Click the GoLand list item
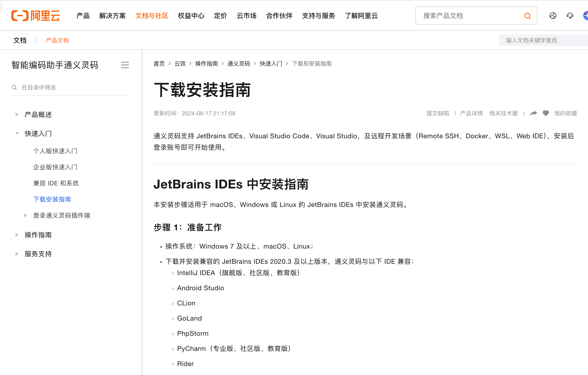 click(189, 318)
